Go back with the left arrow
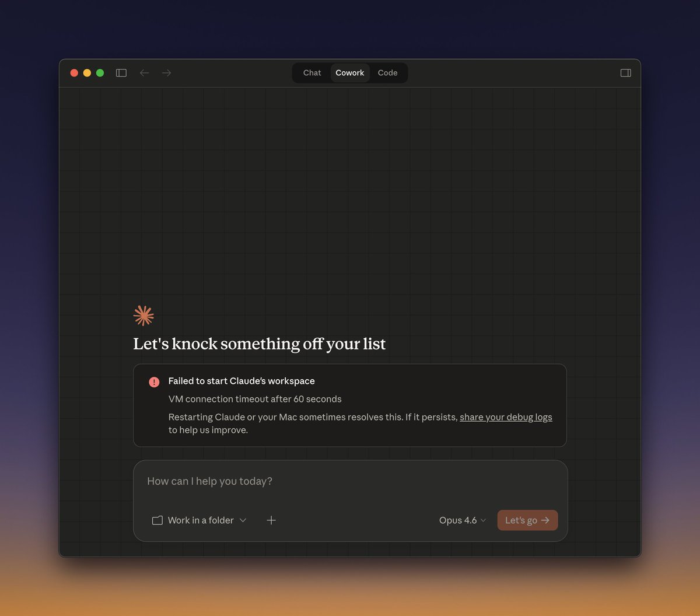The height and width of the screenshot is (616, 700). point(144,73)
